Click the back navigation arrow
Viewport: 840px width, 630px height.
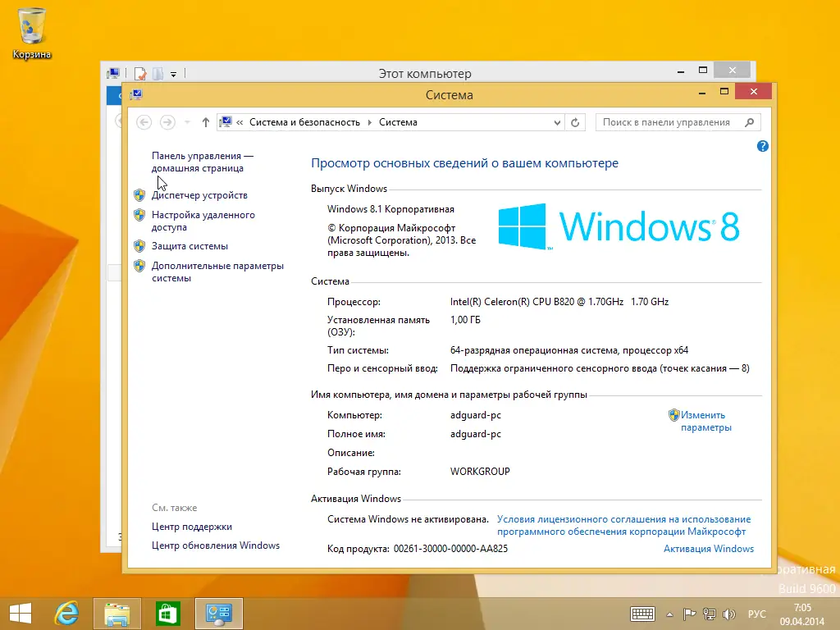point(144,121)
